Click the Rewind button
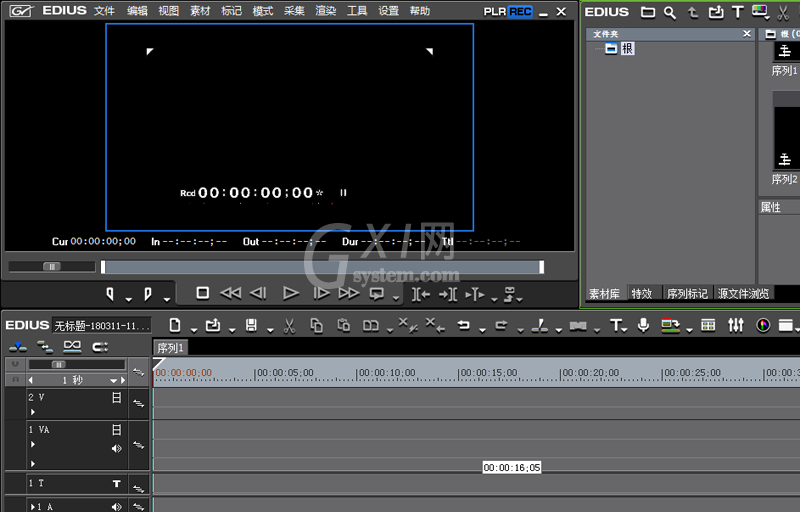The width and height of the screenshot is (800, 512). click(230, 293)
